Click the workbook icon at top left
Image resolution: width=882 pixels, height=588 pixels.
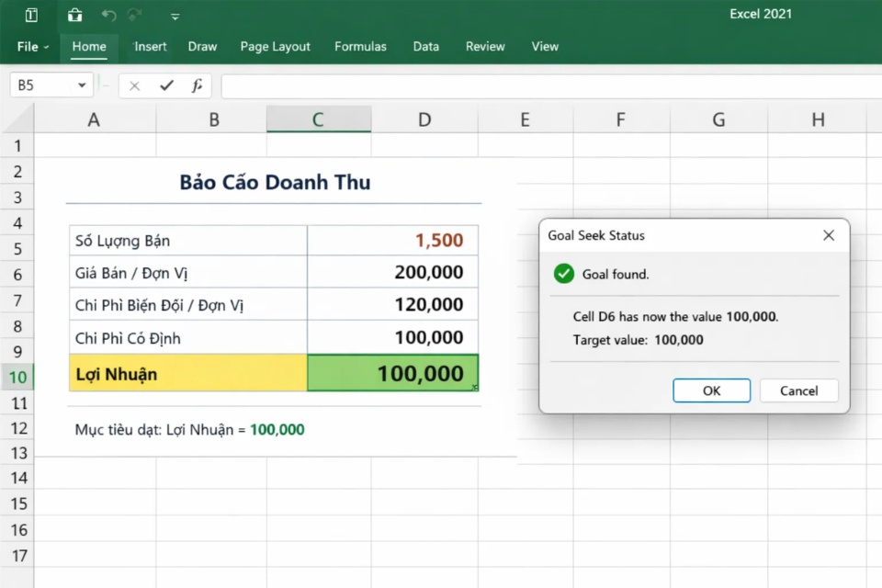point(30,15)
